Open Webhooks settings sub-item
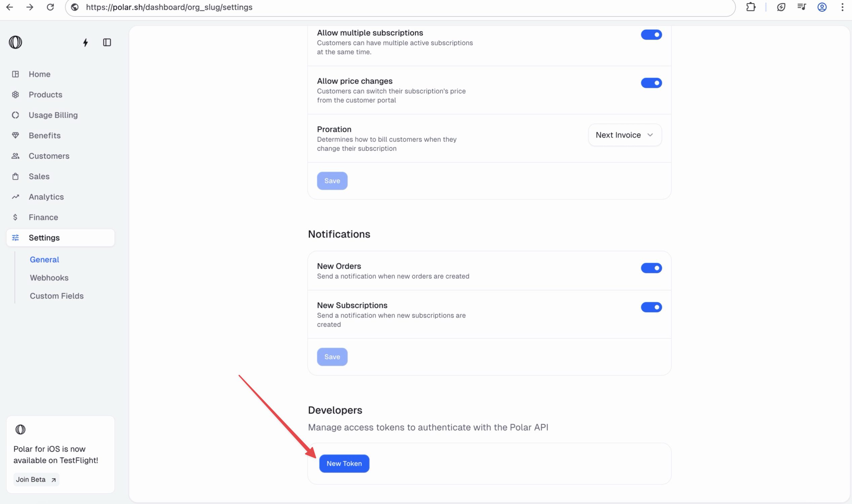The width and height of the screenshot is (852, 504). click(x=49, y=278)
